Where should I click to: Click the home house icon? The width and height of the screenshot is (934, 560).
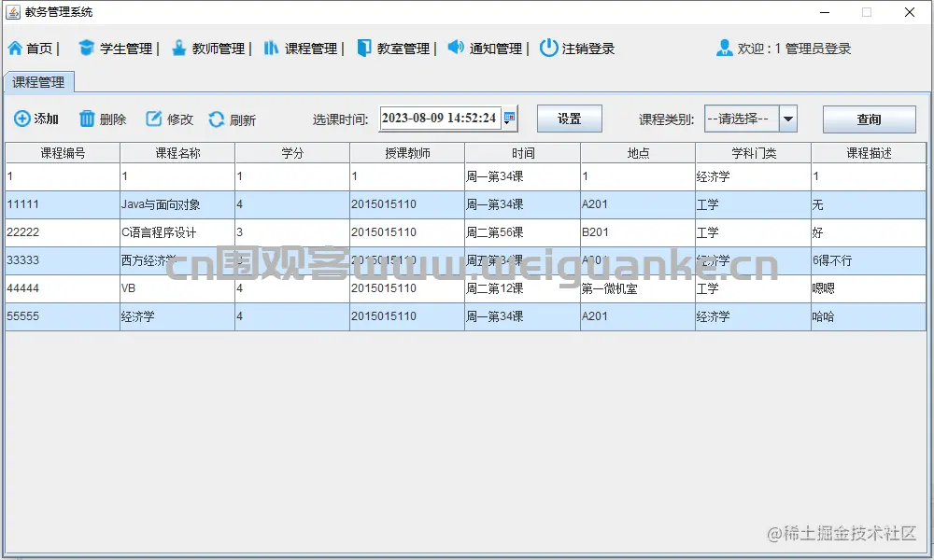click(x=16, y=49)
